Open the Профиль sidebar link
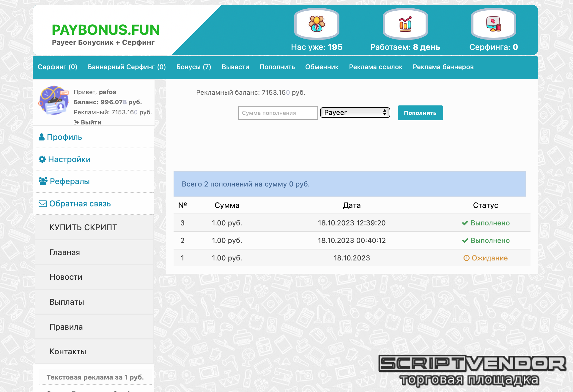This screenshot has height=392, width=573. point(64,137)
